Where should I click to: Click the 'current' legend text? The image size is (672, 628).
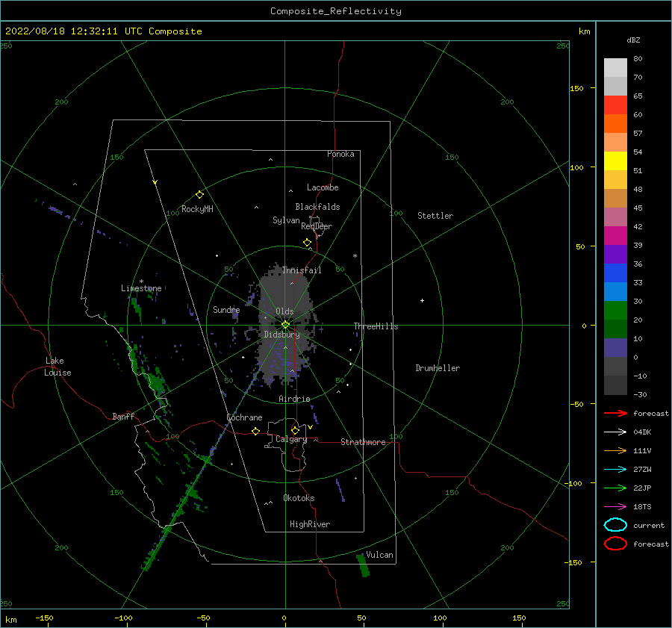click(649, 525)
